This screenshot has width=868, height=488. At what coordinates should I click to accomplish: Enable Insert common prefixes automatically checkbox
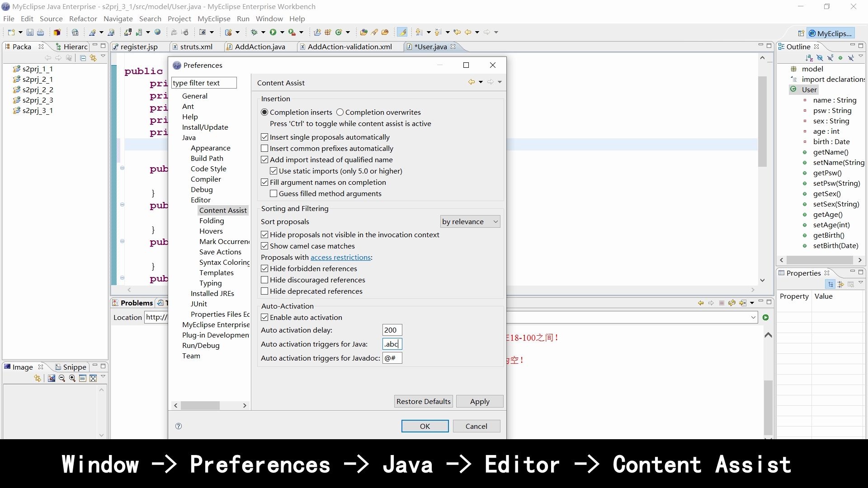pos(264,148)
